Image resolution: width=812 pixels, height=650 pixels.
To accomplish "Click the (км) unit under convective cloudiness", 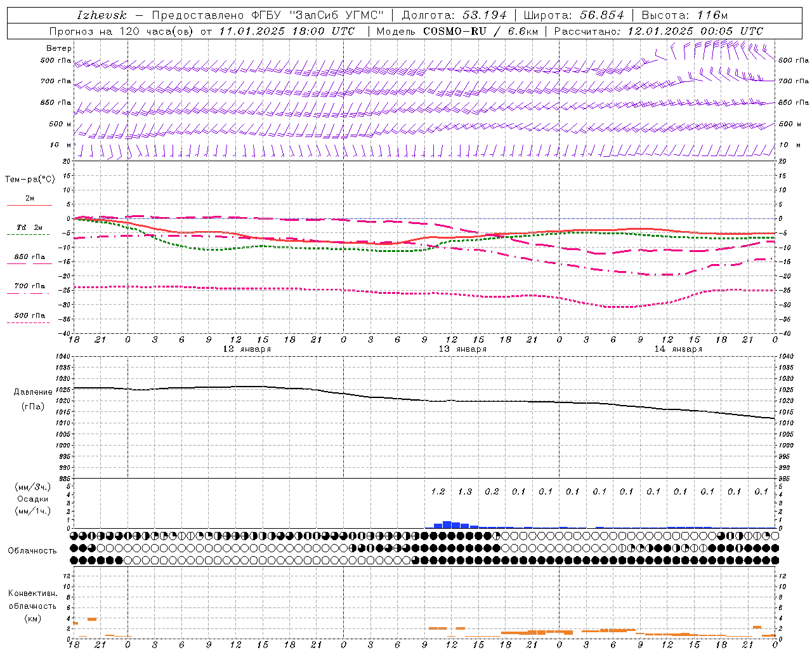I will click(x=33, y=618).
